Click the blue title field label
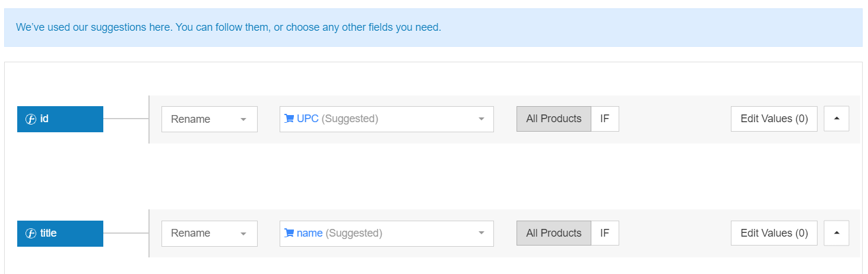Image resolution: width=868 pixels, height=274 pixels. [60, 234]
